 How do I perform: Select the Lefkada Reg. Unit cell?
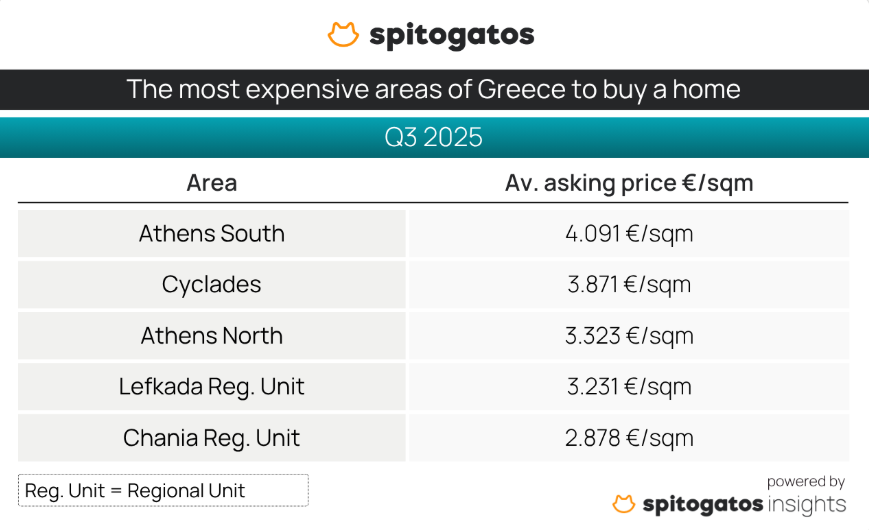pos(212,387)
